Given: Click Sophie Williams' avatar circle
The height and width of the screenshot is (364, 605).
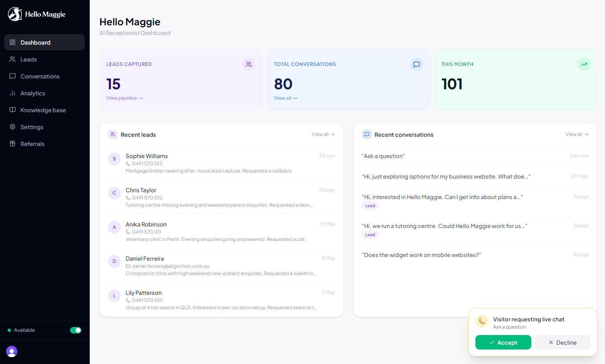Looking at the screenshot, I should (x=114, y=159).
